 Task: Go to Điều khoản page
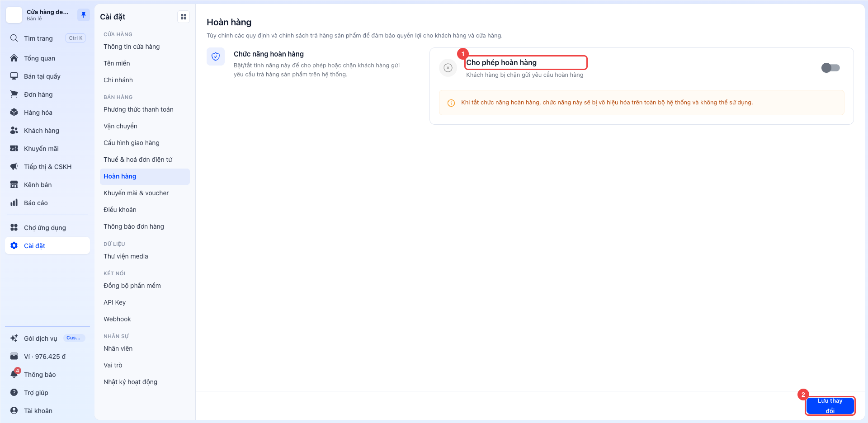click(145, 210)
